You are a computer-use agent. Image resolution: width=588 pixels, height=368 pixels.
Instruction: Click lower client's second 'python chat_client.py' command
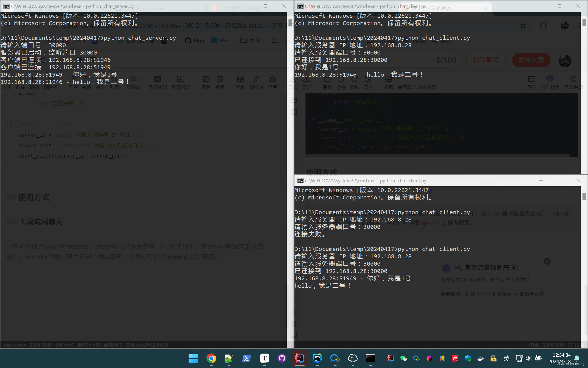click(x=434, y=249)
